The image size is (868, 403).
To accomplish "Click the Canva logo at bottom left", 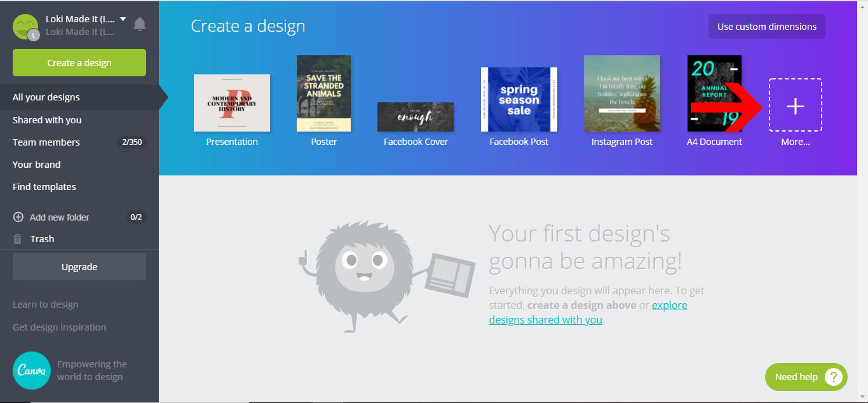I will pos(31,370).
